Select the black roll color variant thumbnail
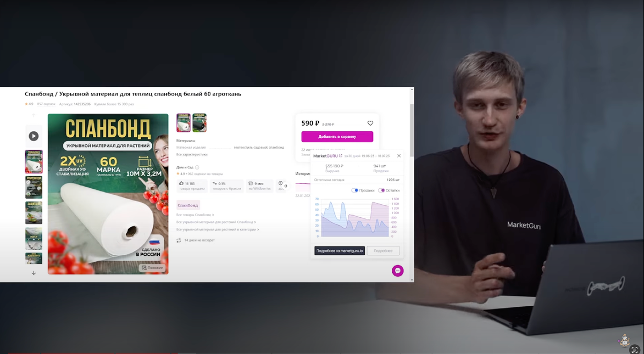The image size is (644, 354). tap(200, 123)
